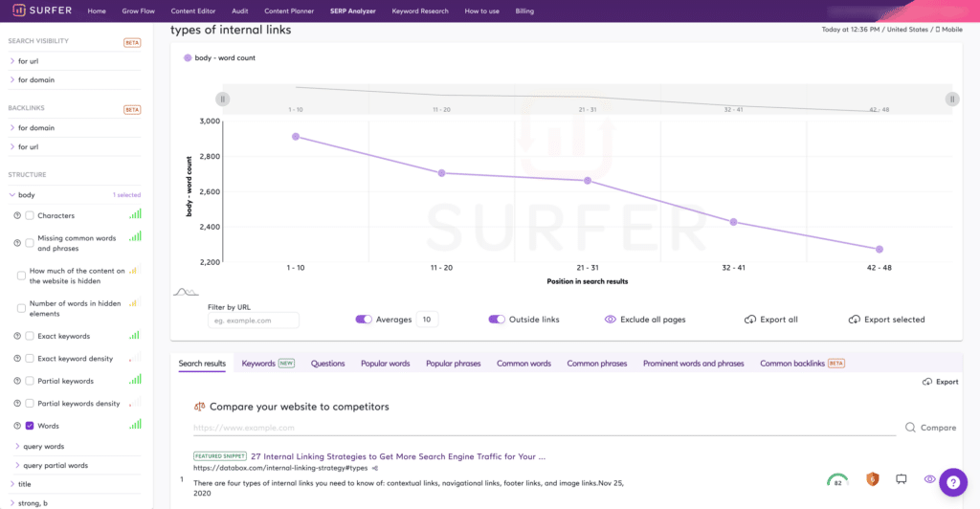Click the left range slider handle on chart

[222, 99]
